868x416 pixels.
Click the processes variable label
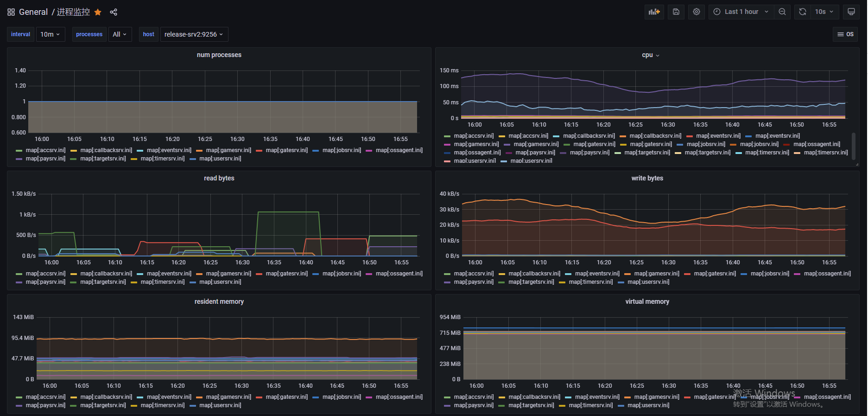(x=89, y=34)
